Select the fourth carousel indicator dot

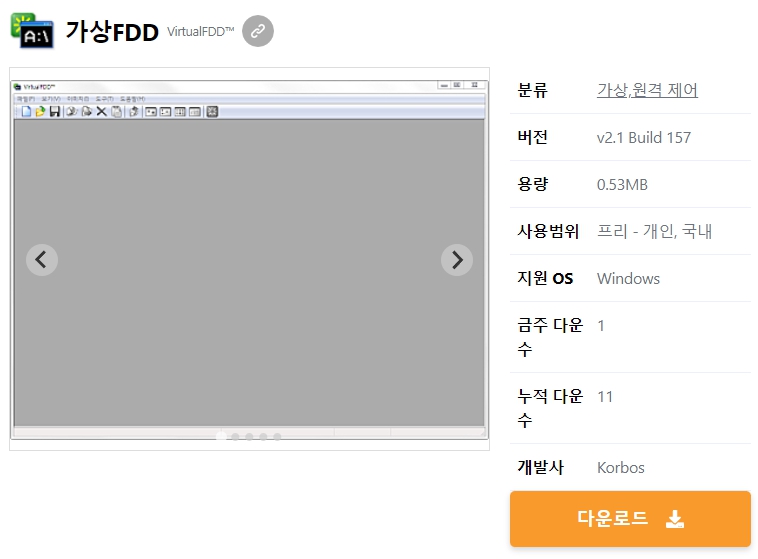(x=263, y=437)
